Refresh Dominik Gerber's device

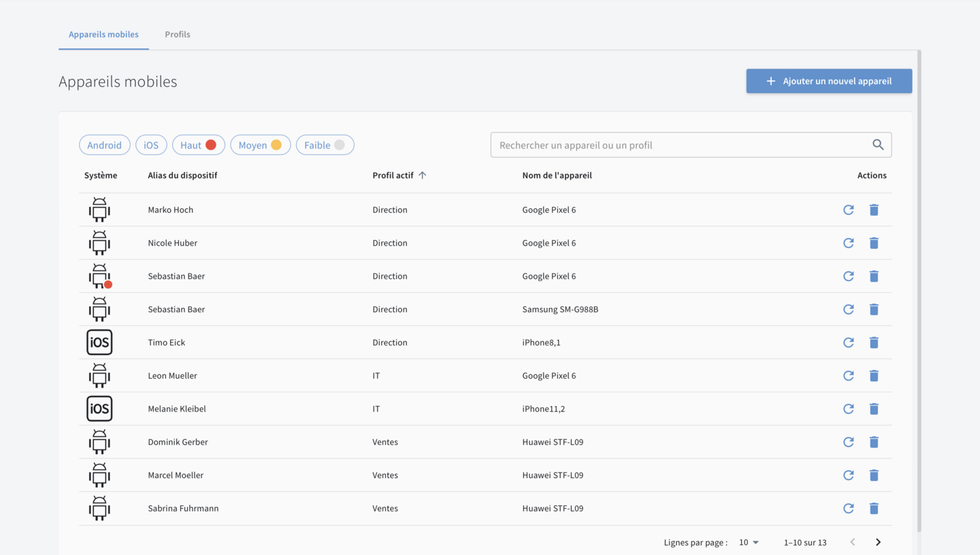pos(848,442)
